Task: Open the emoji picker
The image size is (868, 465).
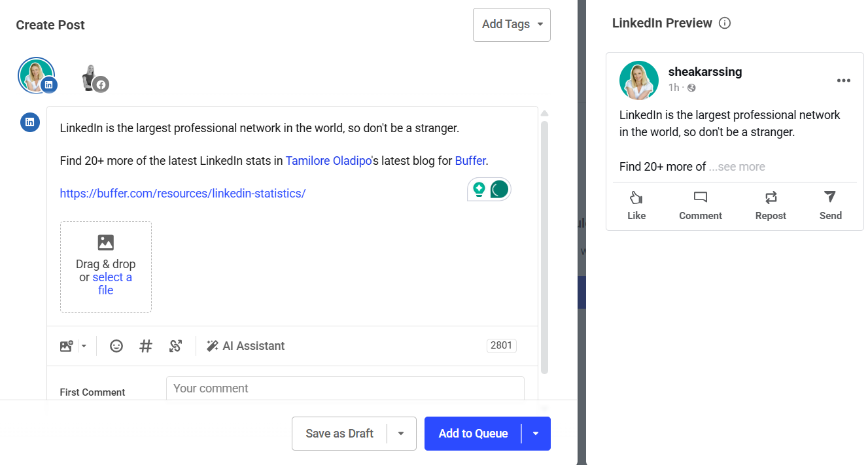Action: tap(116, 345)
